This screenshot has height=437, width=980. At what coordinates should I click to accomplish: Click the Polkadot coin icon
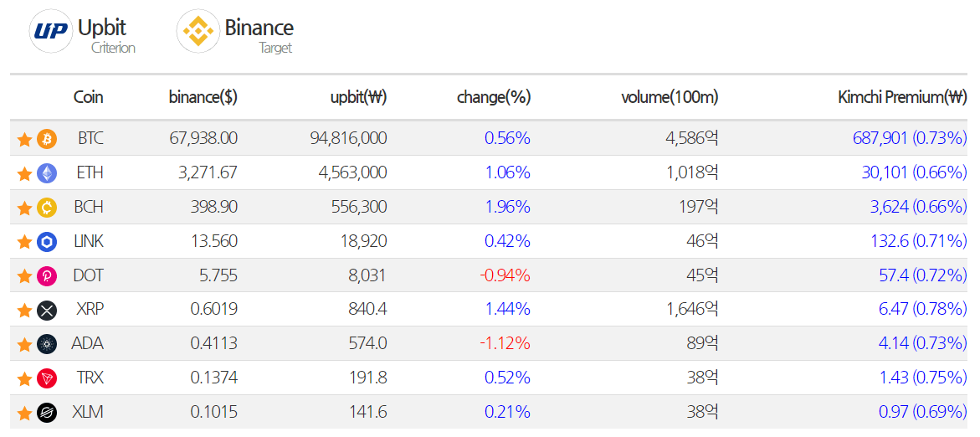click(x=47, y=276)
